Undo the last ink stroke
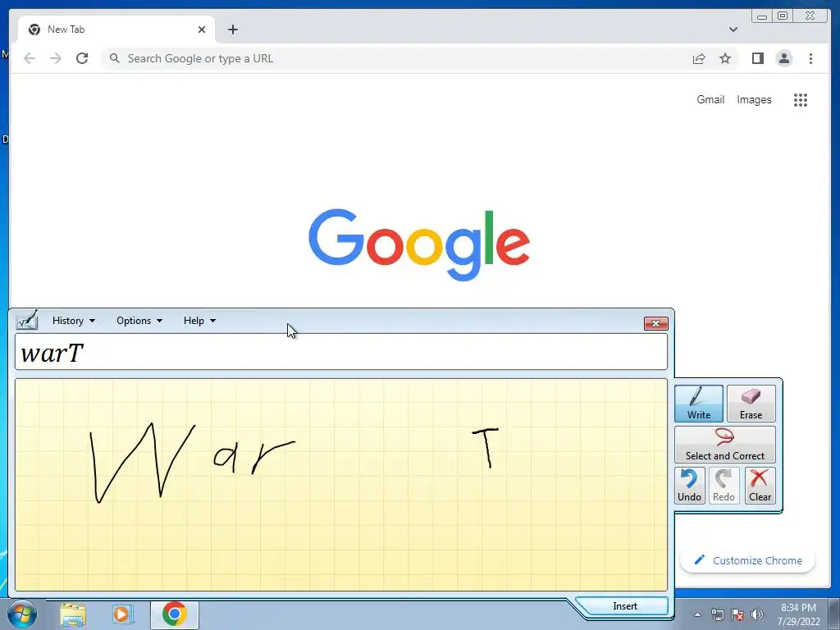The height and width of the screenshot is (630, 840). 689,486
